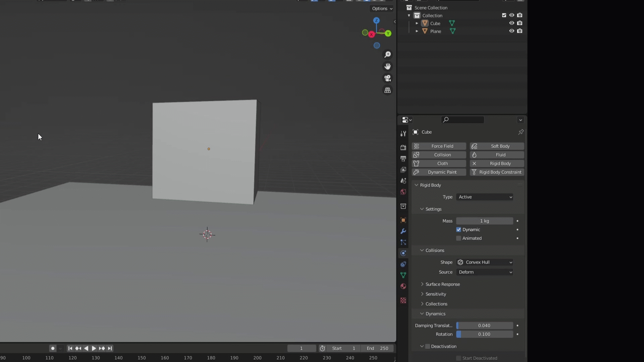Select the Plane object in the outliner
Image resolution: width=644 pixels, height=362 pixels.
click(435, 31)
